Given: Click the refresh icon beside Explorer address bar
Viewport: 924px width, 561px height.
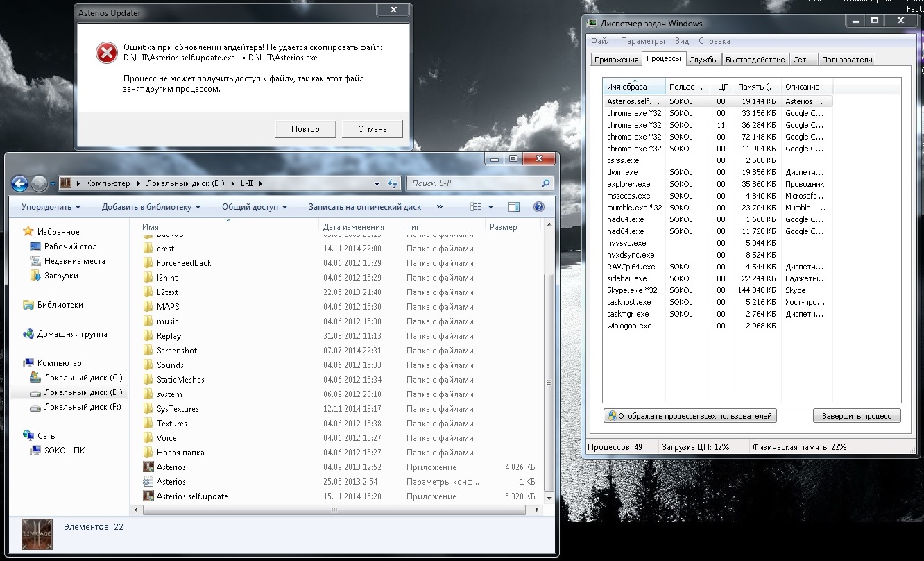Looking at the screenshot, I should click(x=393, y=183).
